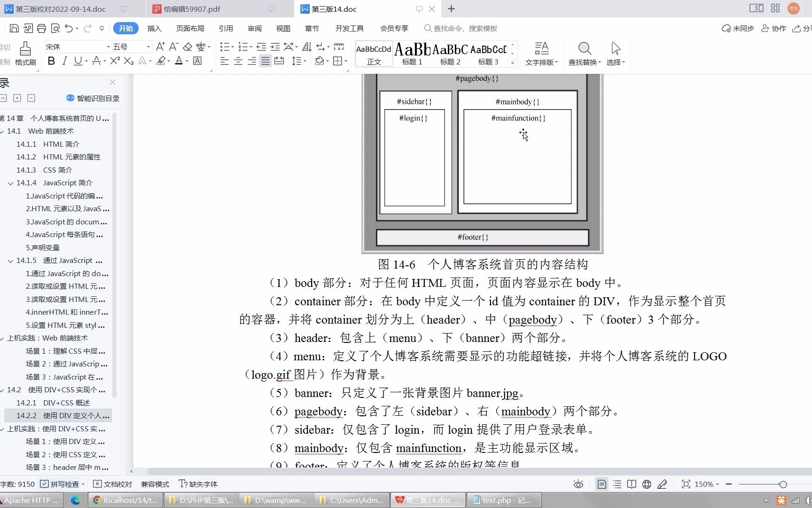The image size is (812, 508).
Task: Increase paragraph indent
Action: click(275, 47)
